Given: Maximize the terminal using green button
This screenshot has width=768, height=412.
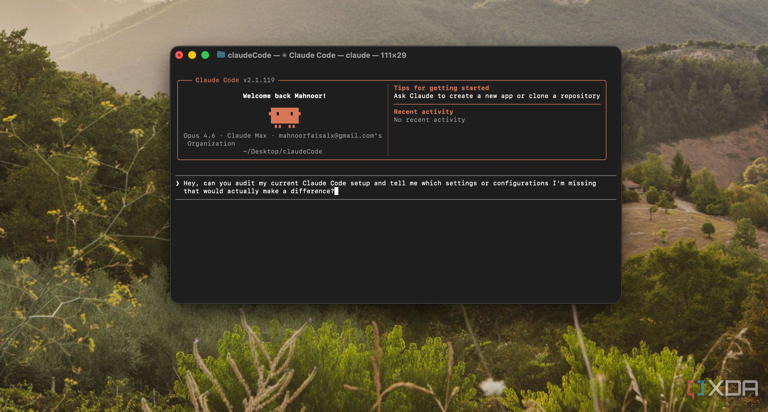Looking at the screenshot, I should click(206, 55).
